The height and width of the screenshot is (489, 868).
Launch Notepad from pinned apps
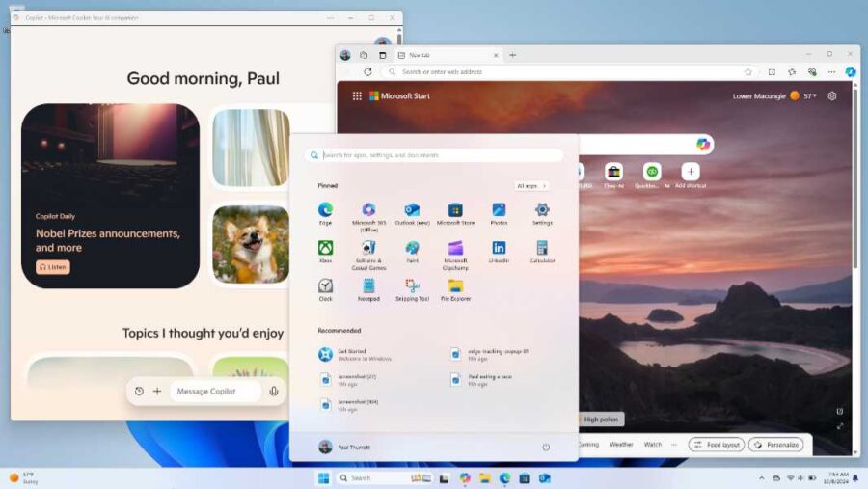368,289
